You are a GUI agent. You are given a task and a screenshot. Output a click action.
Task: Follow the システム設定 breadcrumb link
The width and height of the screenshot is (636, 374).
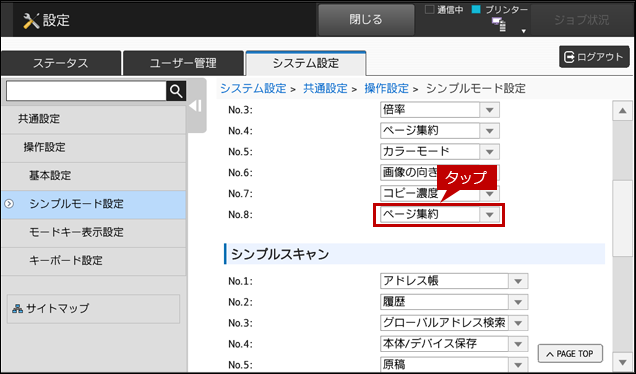[x=253, y=88]
